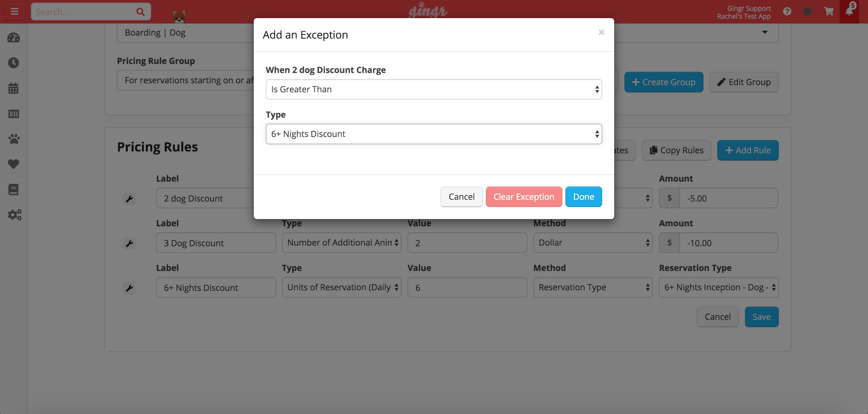868x414 pixels.
Task: Click the Create Group button
Action: click(x=663, y=82)
